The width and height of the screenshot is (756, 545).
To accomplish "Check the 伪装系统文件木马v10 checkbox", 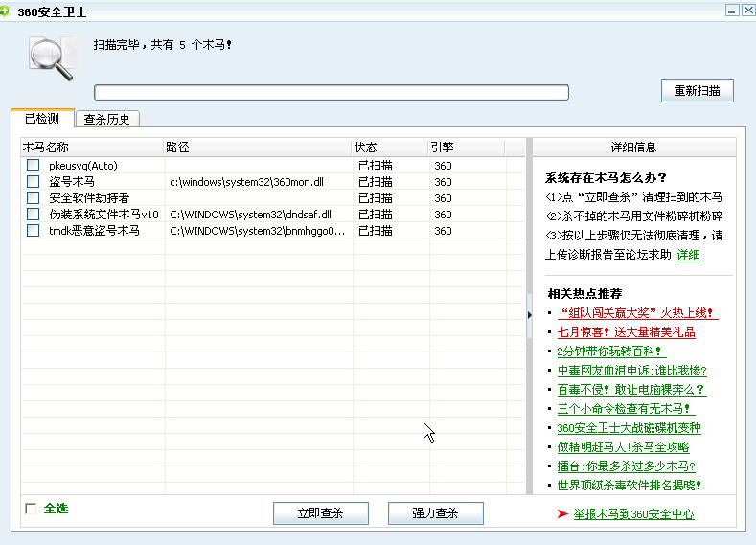I will (x=33, y=215).
